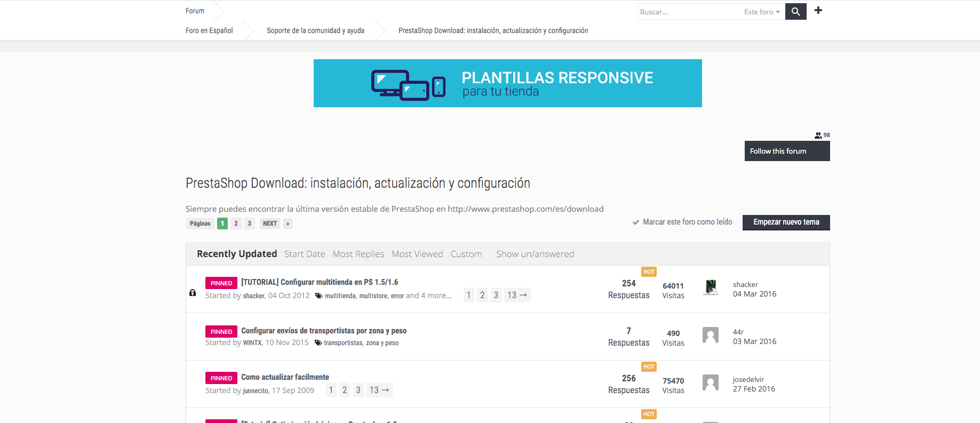The image size is (980, 423).
Task: Open the Este foro search scope dropdown
Action: point(762,12)
